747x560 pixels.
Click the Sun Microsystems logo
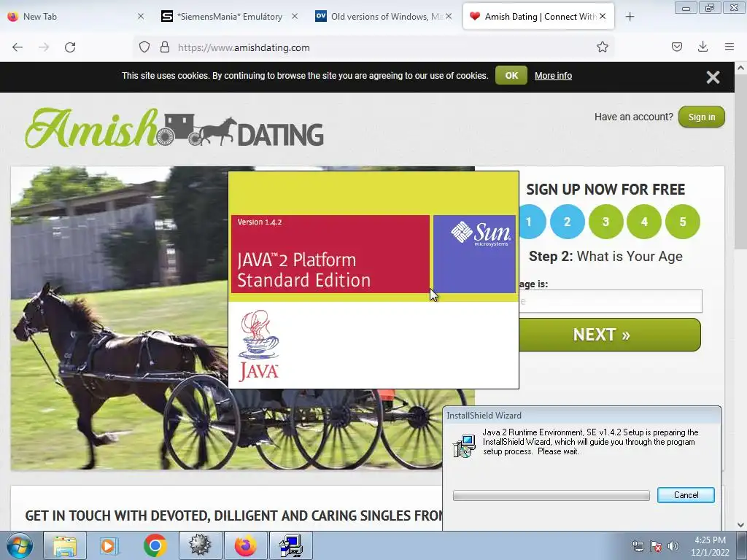pyautogui.click(x=481, y=234)
